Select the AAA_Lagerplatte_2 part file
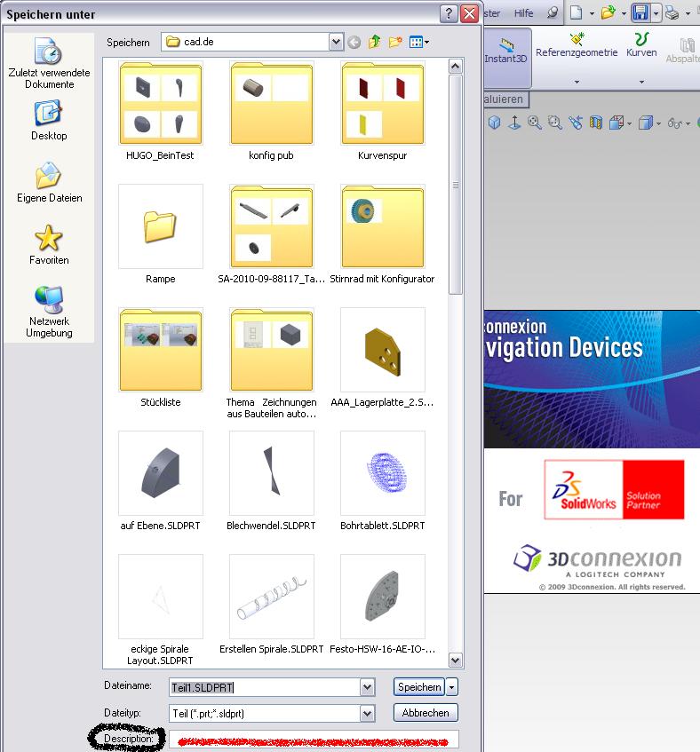700x752 pixels. point(382,358)
